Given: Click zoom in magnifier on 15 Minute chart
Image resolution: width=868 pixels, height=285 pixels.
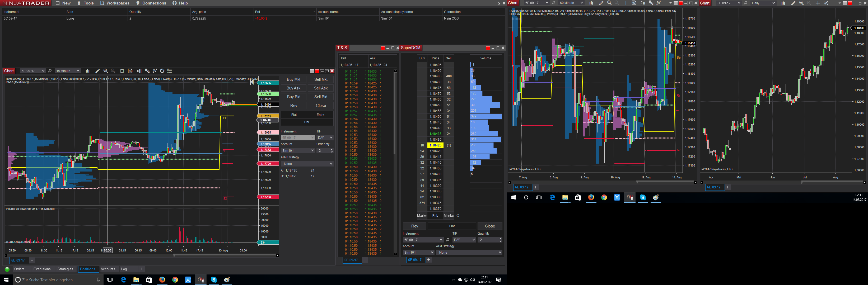Looking at the screenshot, I should [x=105, y=71].
